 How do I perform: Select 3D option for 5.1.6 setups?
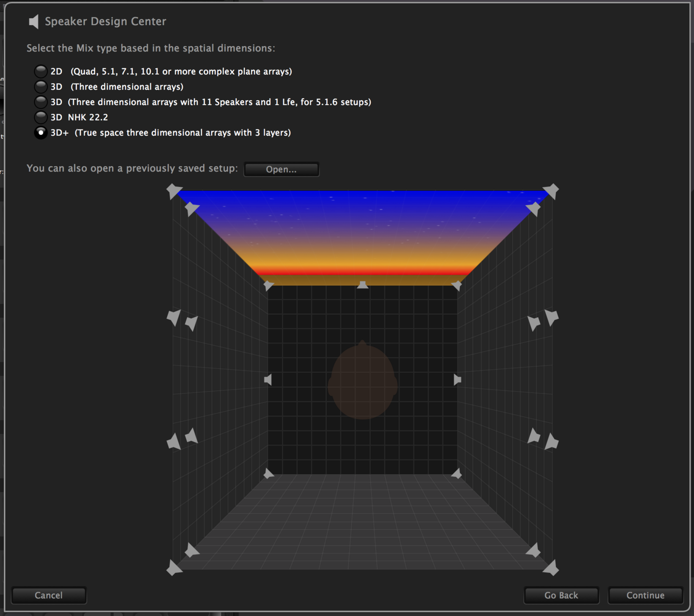pyautogui.click(x=41, y=102)
